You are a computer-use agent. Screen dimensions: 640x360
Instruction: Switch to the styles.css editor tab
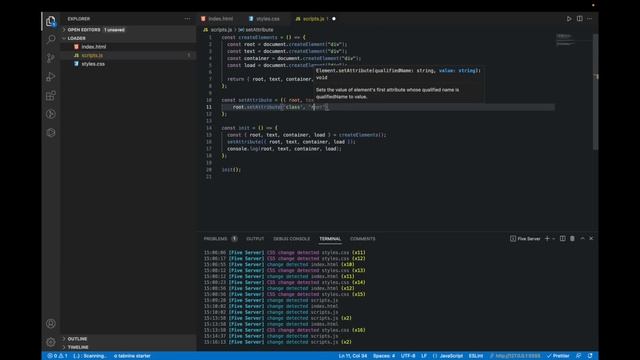pyautogui.click(x=267, y=19)
